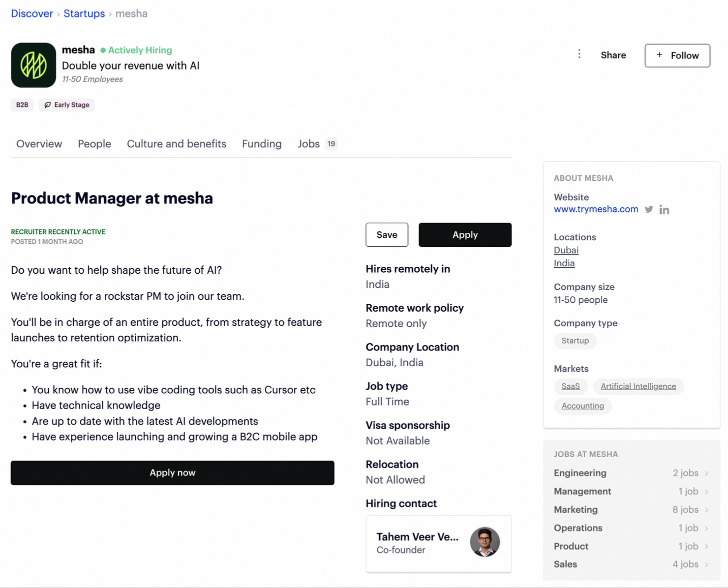The image size is (728, 588).
Task: Click 'Actively Hiring' status text
Action: [140, 50]
